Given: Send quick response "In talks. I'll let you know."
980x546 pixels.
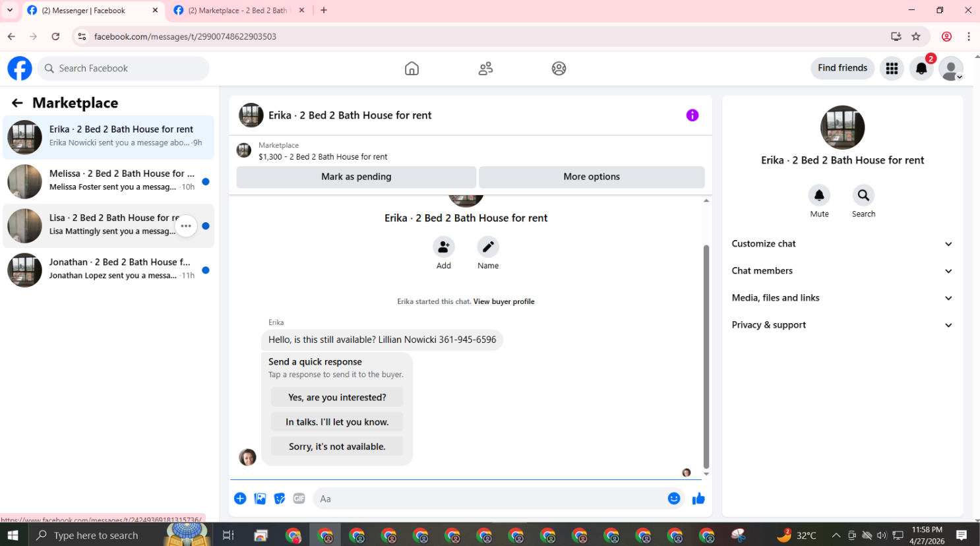Looking at the screenshot, I should (337, 422).
